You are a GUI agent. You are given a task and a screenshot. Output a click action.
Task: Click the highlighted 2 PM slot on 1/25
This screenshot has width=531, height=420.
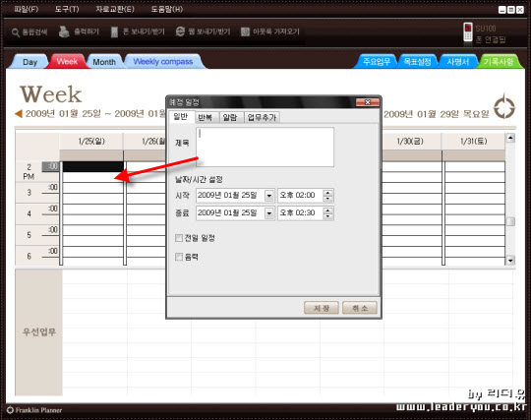coord(93,166)
